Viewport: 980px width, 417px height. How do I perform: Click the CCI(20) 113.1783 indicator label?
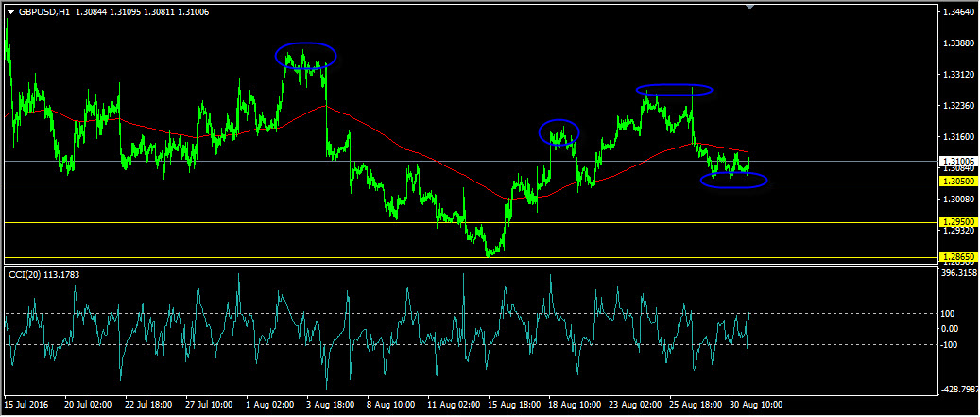tap(43, 274)
